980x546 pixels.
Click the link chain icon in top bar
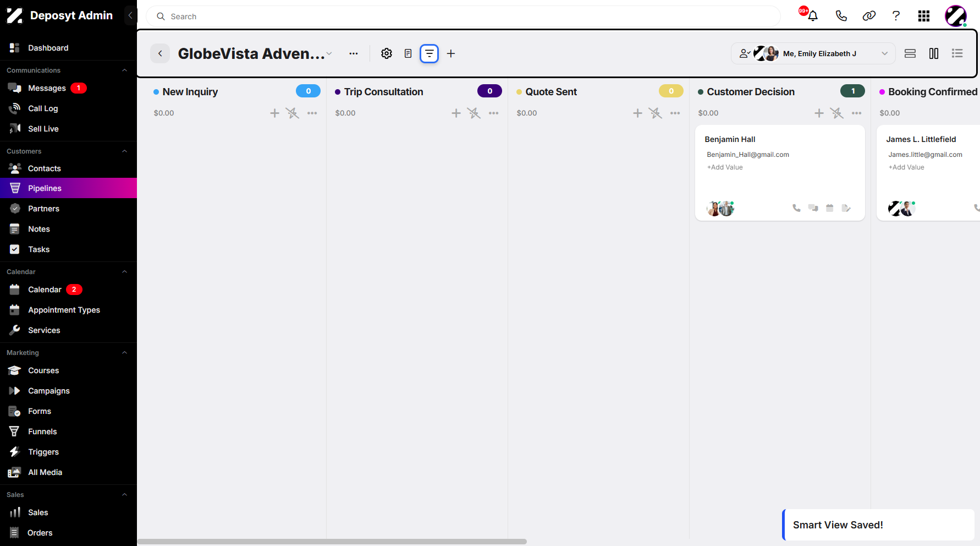pyautogui.click(x=869, y=16)
